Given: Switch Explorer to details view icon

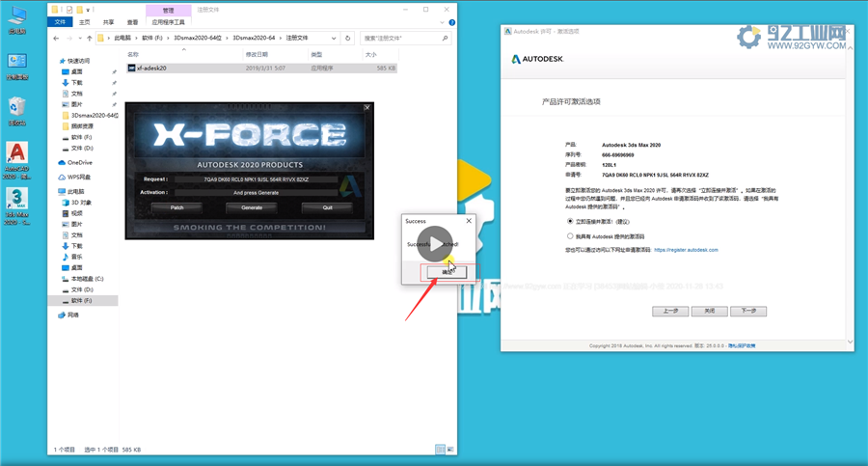Looking at the screenshot, I should pyautogui.click(x=440, y=450).
